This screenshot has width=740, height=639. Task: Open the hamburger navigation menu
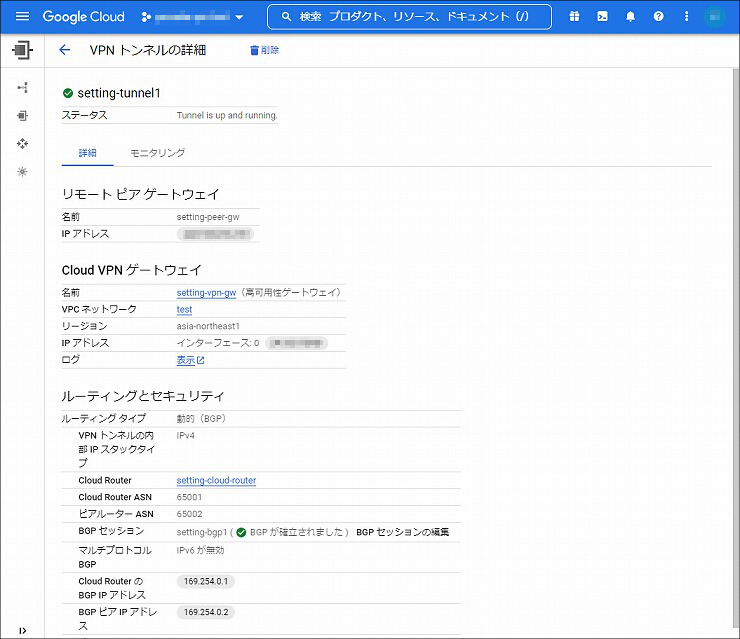[22, 17]
